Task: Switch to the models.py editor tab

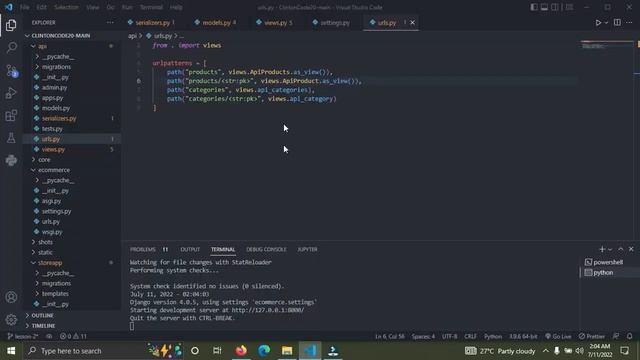Action: (x=216, y=23)
